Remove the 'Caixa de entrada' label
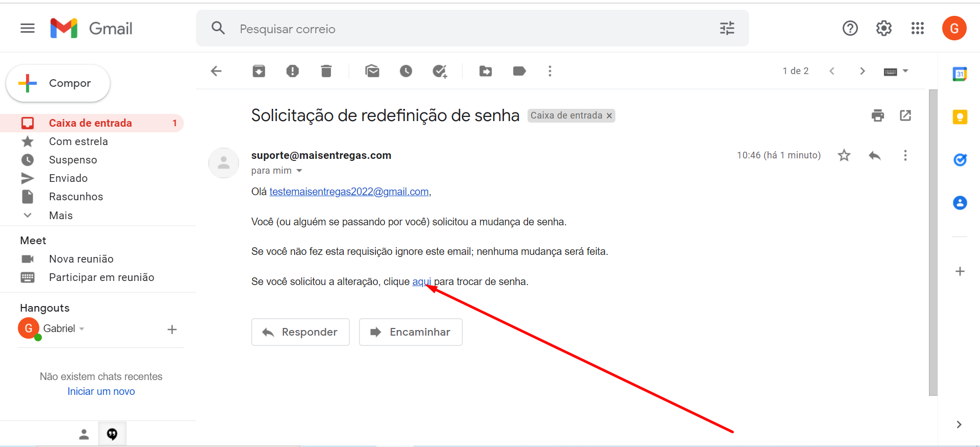Screen dimensions: 980x447 pos(609,115)
